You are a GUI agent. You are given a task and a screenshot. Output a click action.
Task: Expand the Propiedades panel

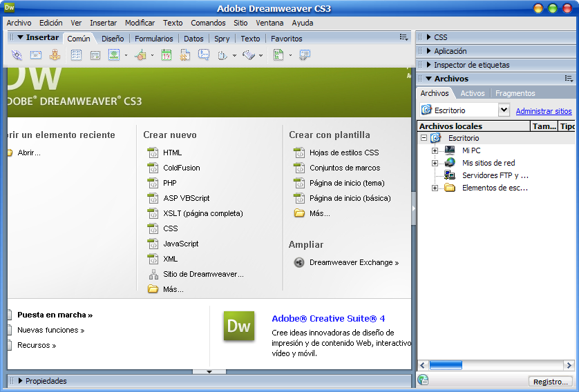point(46,381)
